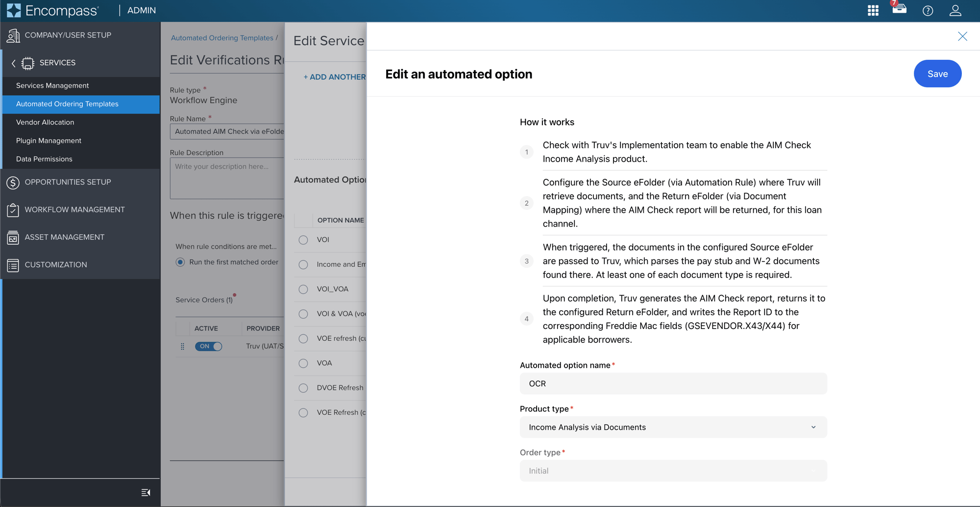
Task: Collapse the sidebar using bottom toggle icon
Action: coord(146,492)
